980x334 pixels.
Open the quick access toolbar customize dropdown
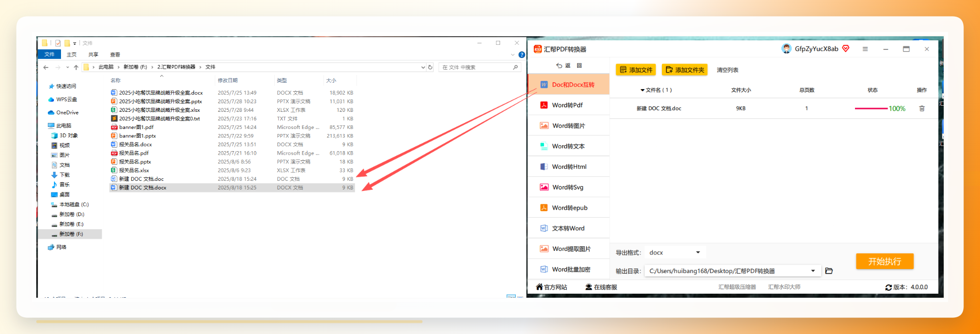point(75,43)
